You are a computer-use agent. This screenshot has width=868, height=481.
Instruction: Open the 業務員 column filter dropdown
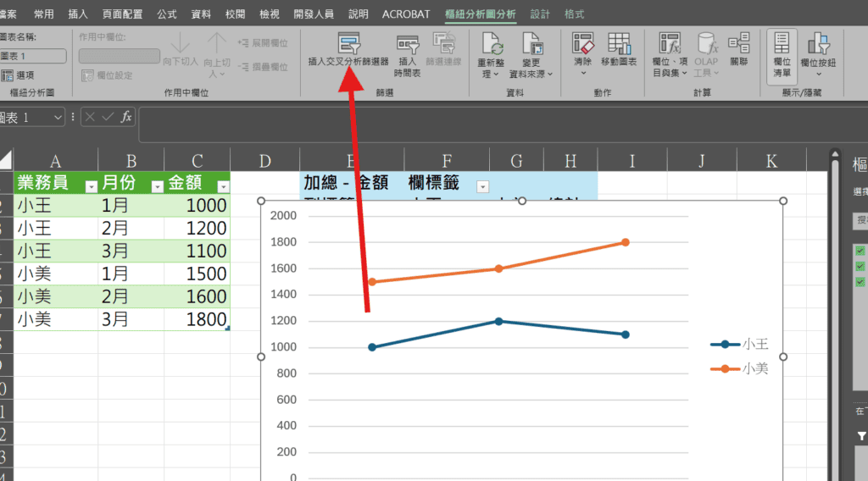[90, 186]
